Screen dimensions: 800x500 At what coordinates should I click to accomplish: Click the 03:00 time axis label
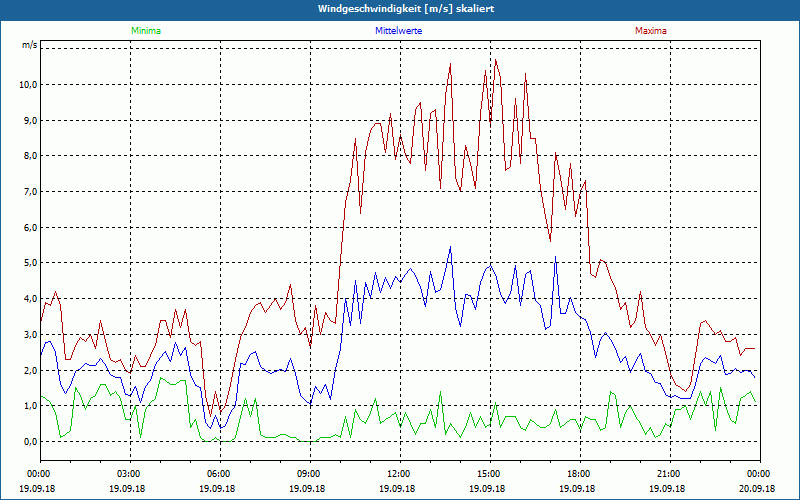(x=130, y=474)
